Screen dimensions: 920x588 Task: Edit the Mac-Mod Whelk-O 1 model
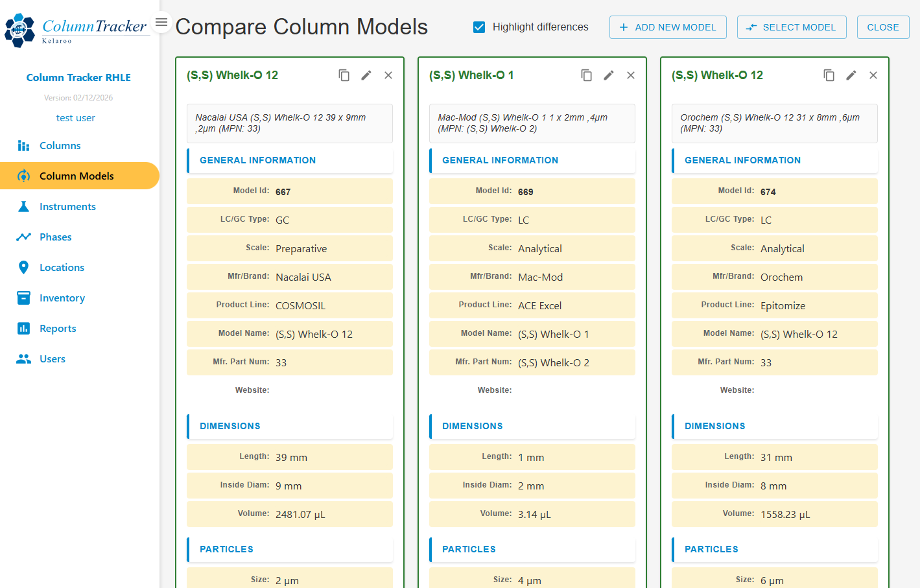609,75
